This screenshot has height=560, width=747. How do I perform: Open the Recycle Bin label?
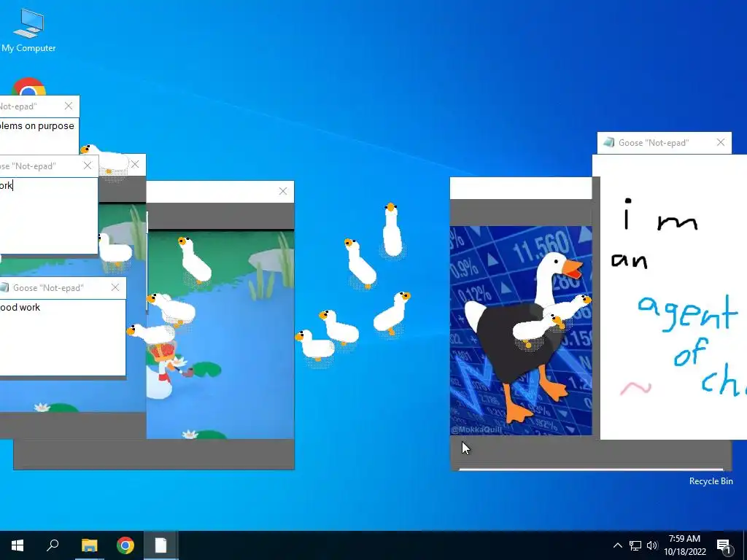[x=711, y=481]
